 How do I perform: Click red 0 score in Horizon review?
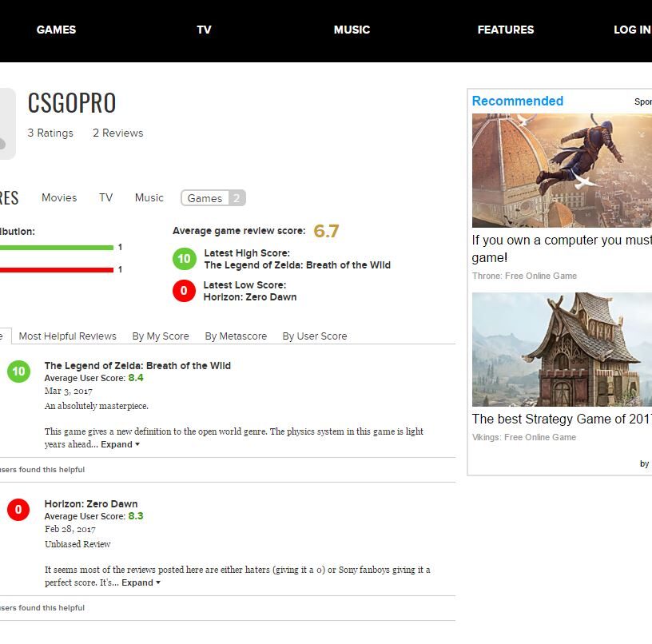18,509
